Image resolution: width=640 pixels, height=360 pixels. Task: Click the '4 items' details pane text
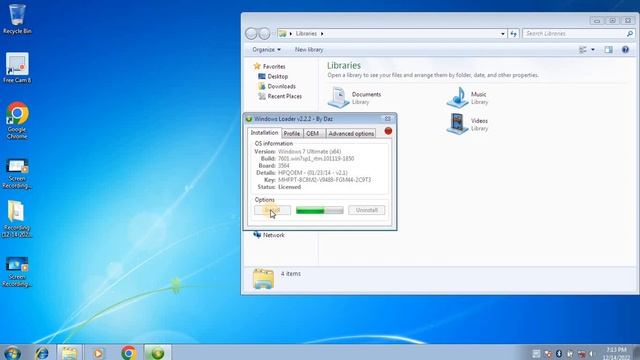tap(291, 274)
